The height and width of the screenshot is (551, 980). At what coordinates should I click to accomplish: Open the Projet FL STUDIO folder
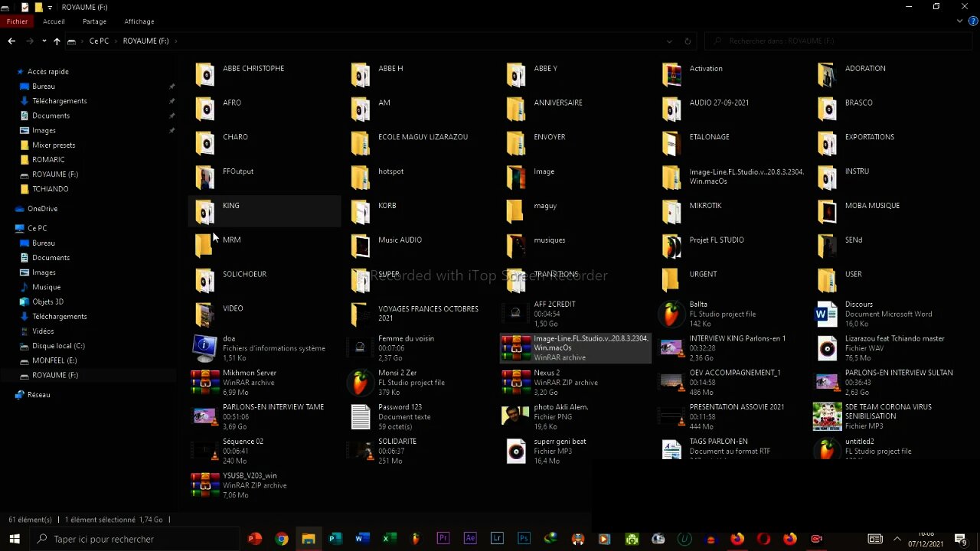pyautogui.click(x=671, y=245)
